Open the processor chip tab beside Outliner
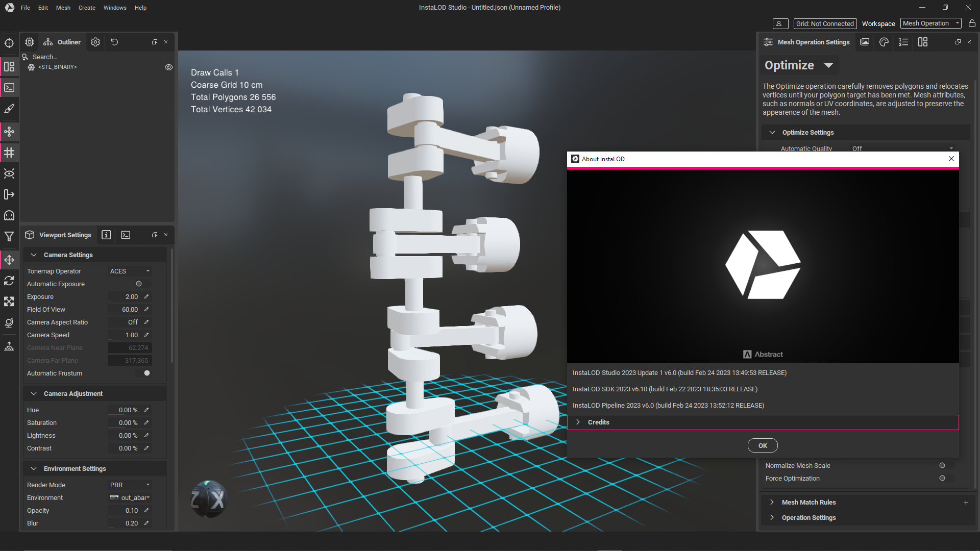980x551 pixels. coord(30,42)
